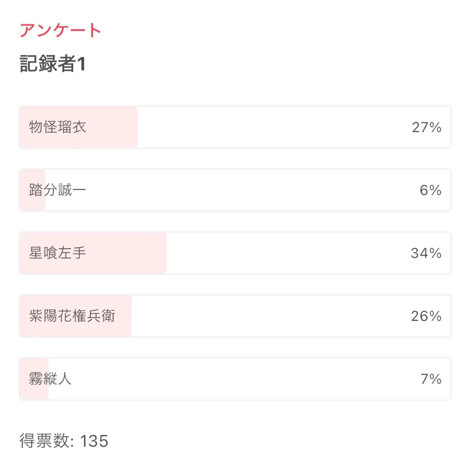Click the 34% result label

426,253
